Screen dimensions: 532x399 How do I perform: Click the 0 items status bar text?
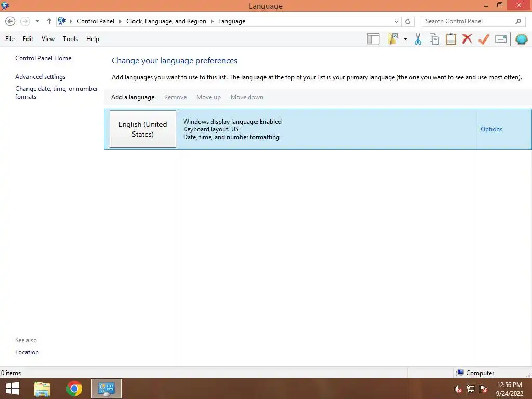point(11,373)
